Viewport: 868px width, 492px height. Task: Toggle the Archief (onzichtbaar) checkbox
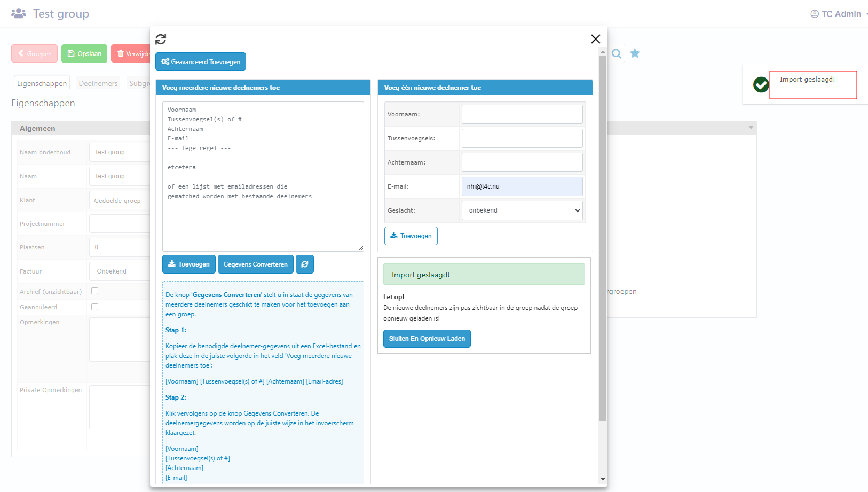[94, 291]
